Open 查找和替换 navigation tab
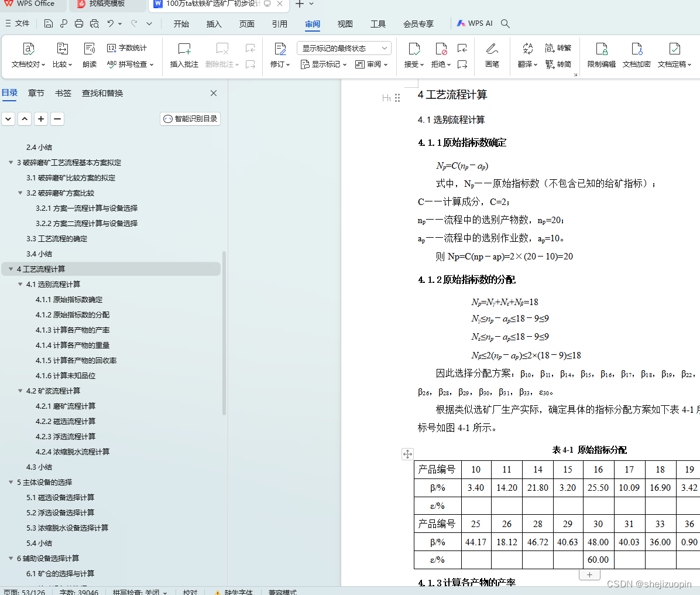The width and height of the screenshot is (700, 595). pos(102,93)
